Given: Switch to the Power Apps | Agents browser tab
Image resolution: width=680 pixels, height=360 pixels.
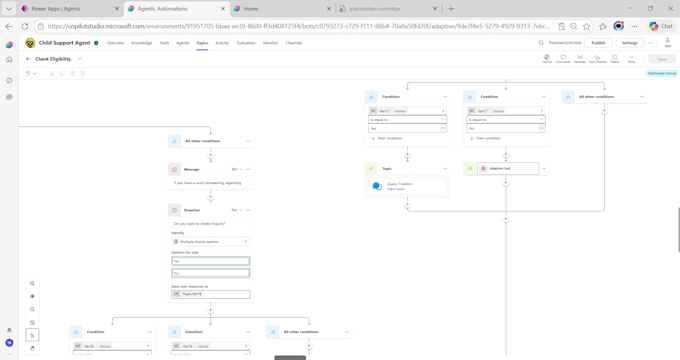Looking at the screenshot, I should click(71, 9).
